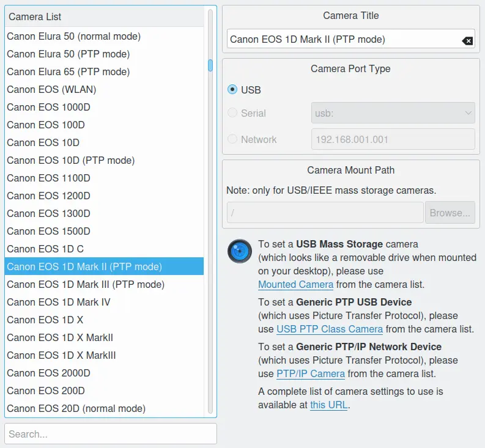
Task: Select Canon Elura 50 (PTP mode)
Action: click(104, 54)
